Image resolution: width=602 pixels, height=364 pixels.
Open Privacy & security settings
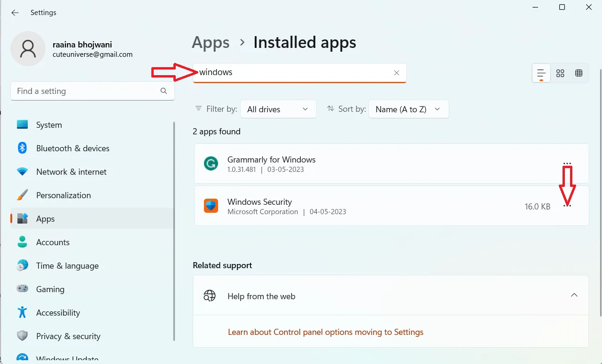coord(92,336)
